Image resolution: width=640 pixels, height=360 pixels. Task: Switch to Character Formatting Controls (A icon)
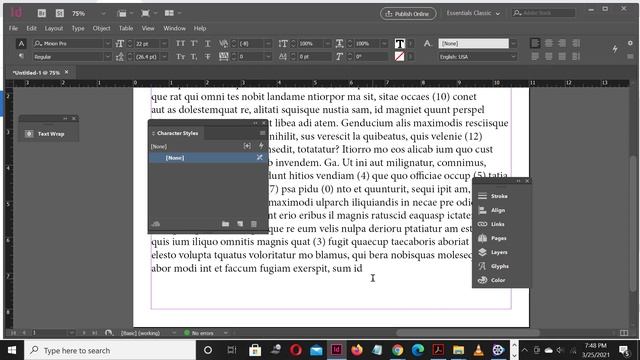point(21,43)
